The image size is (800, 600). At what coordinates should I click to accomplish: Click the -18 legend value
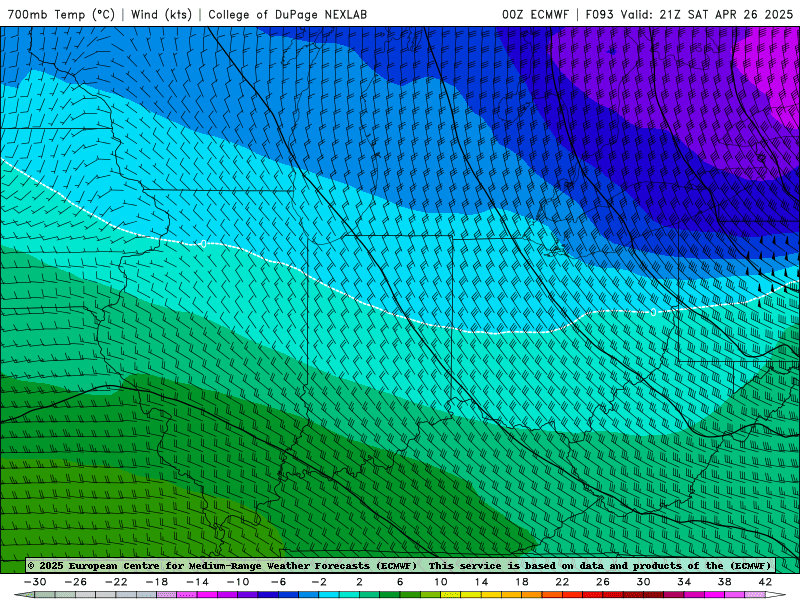click(x=157, y=582)
